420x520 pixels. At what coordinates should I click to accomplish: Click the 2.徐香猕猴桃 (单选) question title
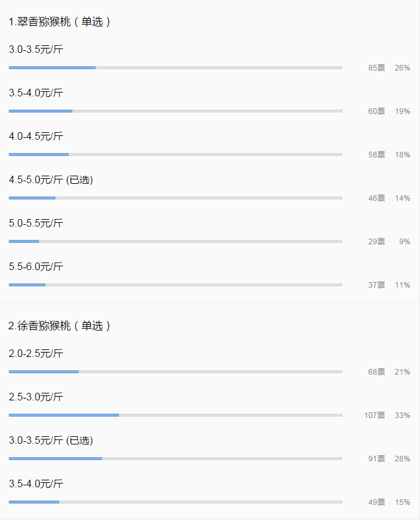click(x=60, y=326)
